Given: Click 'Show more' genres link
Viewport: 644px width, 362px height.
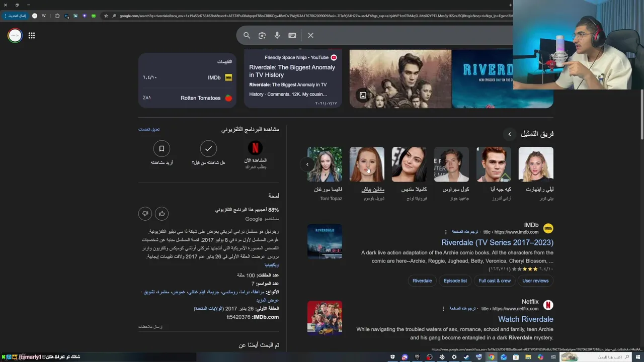Looking at the screenshot, I should pyautogui.click(x=267, y=300).
